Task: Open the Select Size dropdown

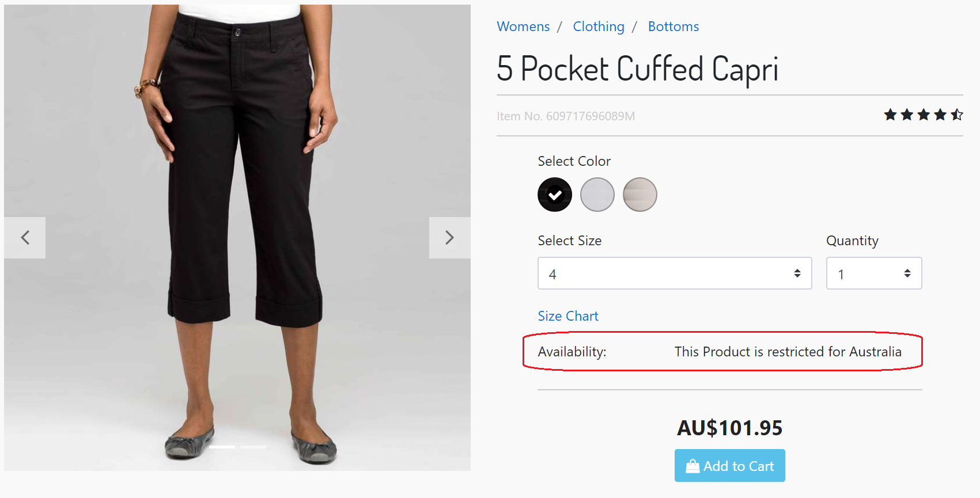Action: click(674, 273)
